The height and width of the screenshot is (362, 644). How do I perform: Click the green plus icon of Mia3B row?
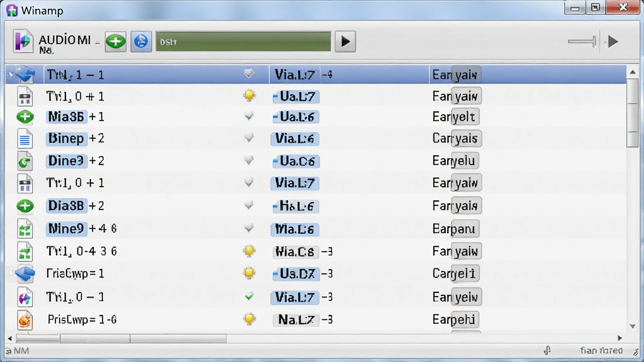25,117
